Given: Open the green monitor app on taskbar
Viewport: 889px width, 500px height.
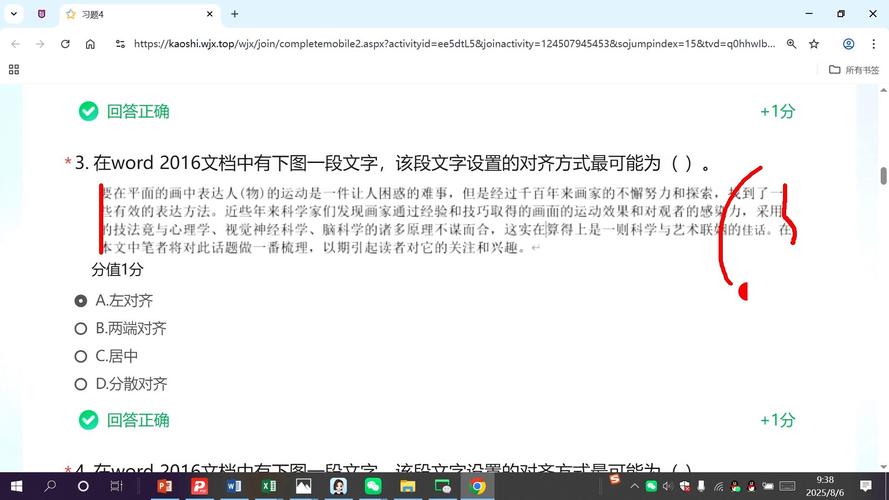Looking at the screenshot, I should point(442,486).
